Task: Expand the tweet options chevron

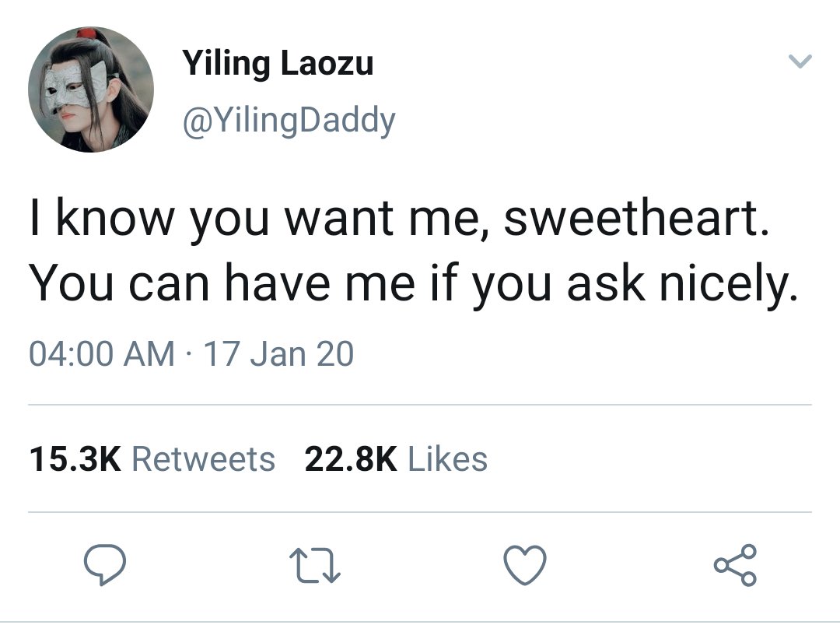Action: coord(800,61)
